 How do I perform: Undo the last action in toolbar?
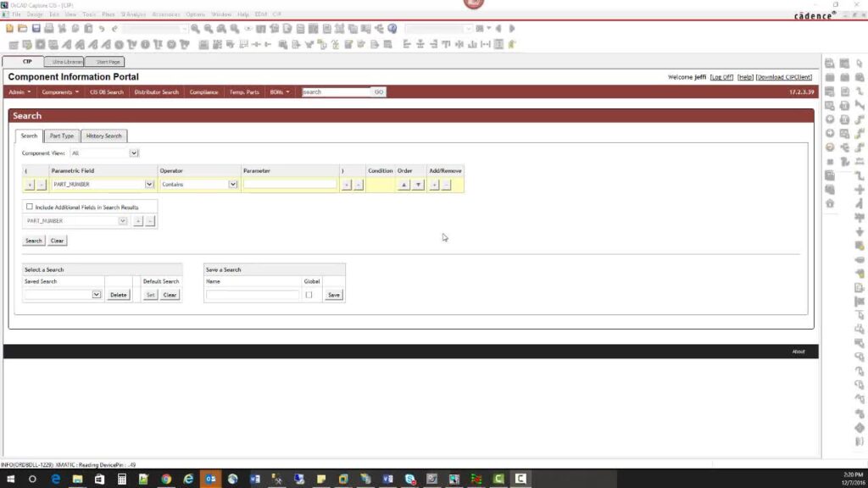coord(102,29)
